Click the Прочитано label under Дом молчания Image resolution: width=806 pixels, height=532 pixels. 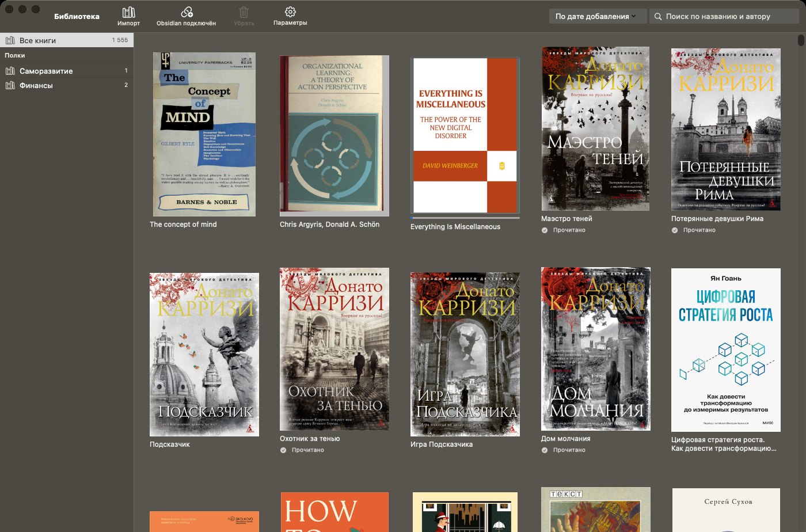(569, 450)
